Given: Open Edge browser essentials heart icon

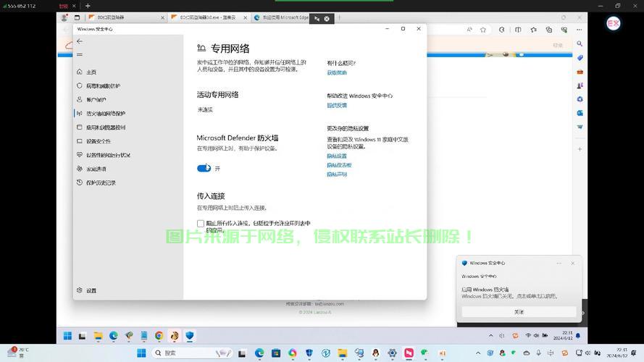Looking at the screenshot, I should [564, 30].
